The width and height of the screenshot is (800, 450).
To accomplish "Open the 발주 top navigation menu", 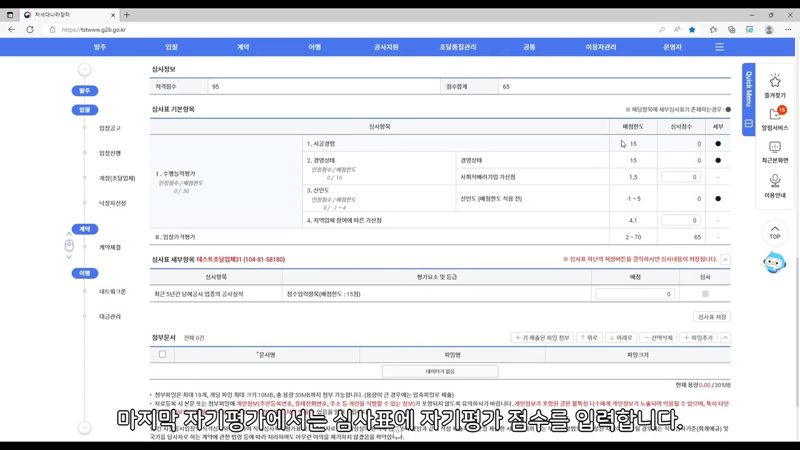I will 100,47.
